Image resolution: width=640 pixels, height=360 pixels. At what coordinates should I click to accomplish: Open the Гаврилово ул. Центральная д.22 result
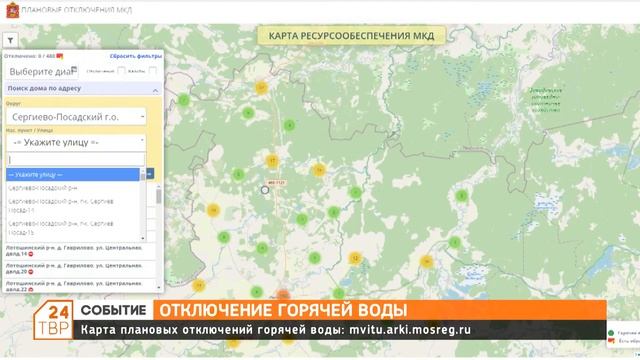click(x=80, y=286)
